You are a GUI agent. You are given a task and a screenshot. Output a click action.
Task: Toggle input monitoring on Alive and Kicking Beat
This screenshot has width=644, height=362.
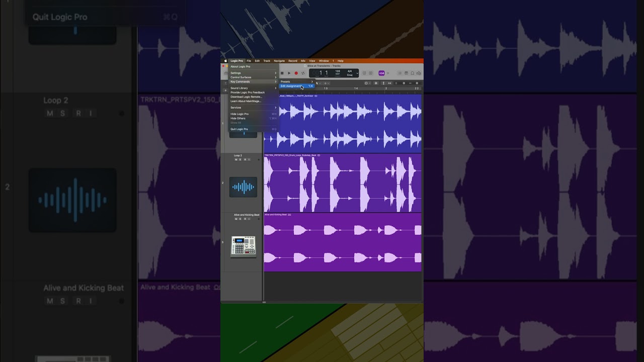pos(249,219)
